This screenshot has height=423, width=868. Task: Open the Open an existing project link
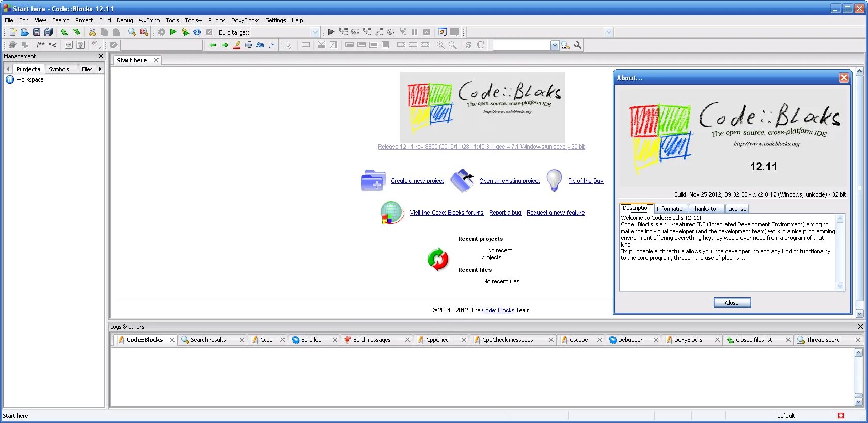click(x=509, y=181)
